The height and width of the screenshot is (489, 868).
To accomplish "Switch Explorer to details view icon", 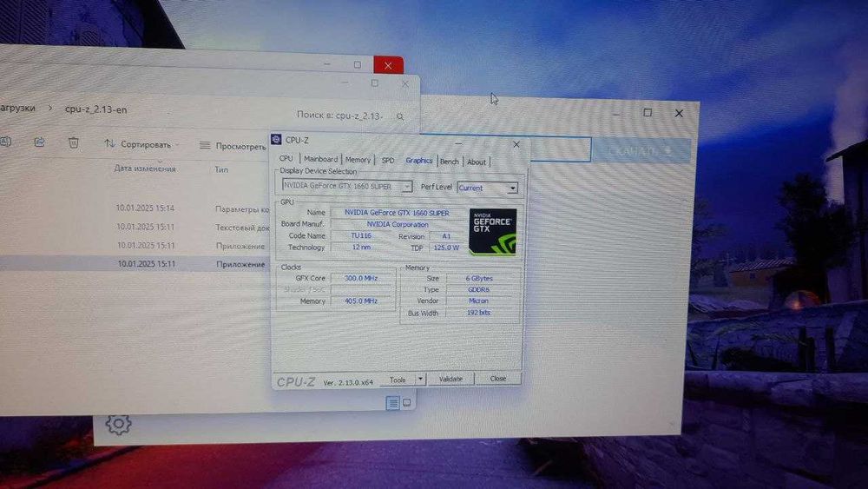I will click(x=392, y=403).
